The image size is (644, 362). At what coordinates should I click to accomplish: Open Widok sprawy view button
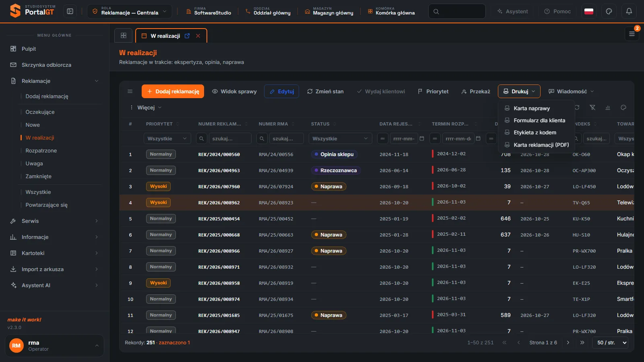click(x=234, y=91)
